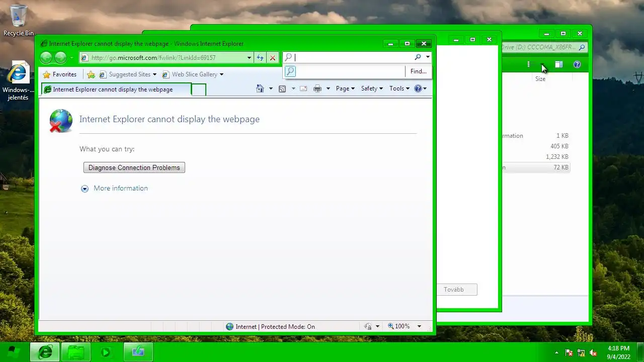Open the Page menu
Viewport: 644px width, 362px height.
345,88
